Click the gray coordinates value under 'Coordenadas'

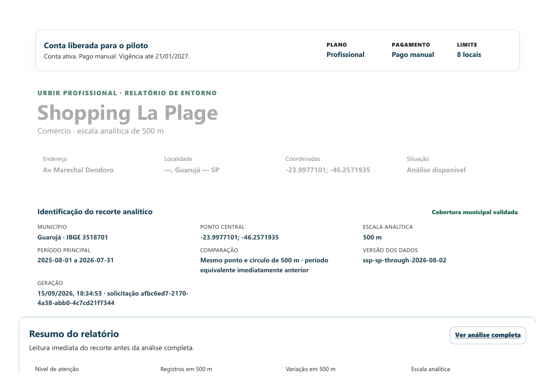pos(328,170)
